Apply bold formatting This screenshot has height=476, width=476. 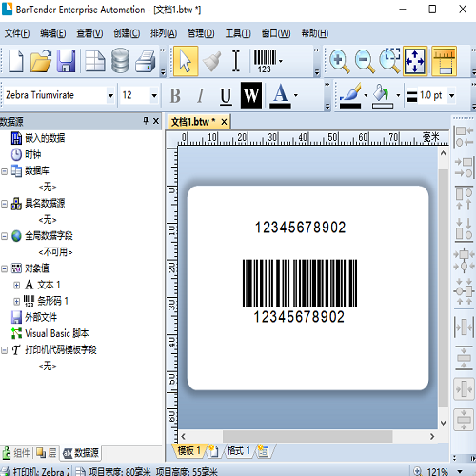pyautogui.click(x=175, y=95)
